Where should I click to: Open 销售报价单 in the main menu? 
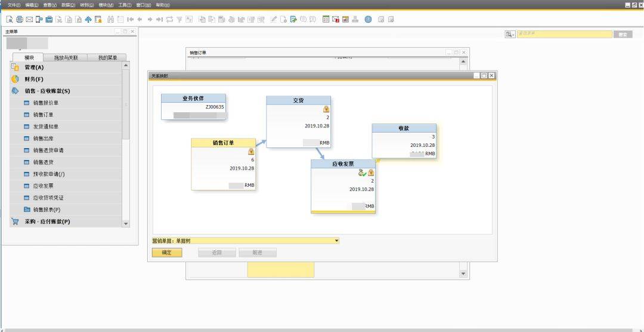pos(45,103)
